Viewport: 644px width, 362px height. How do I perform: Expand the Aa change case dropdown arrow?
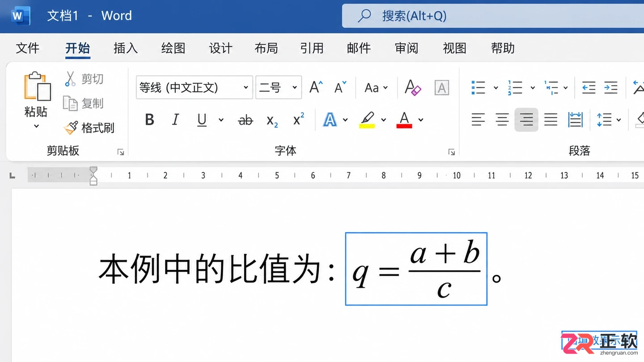point(386,88)
